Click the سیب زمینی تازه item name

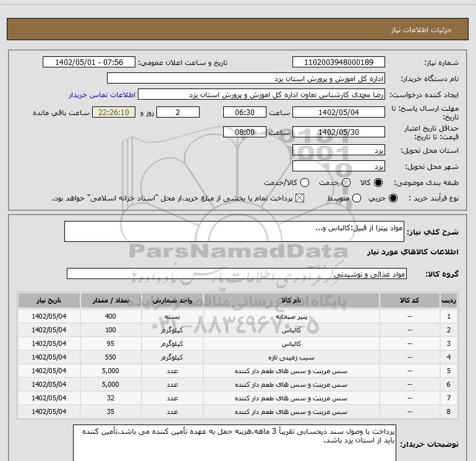click(291, 358)
